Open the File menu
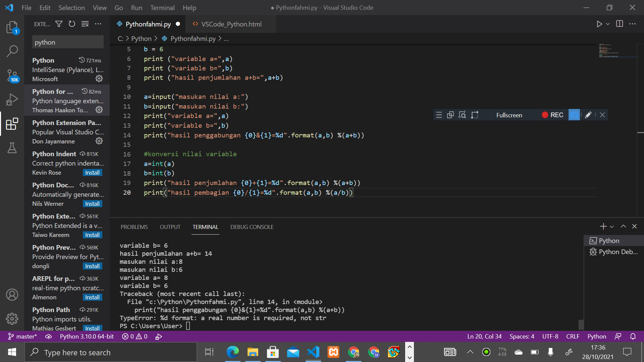This screenshot has width=644, height=362. pyautogui.click(x=26, y=8)
